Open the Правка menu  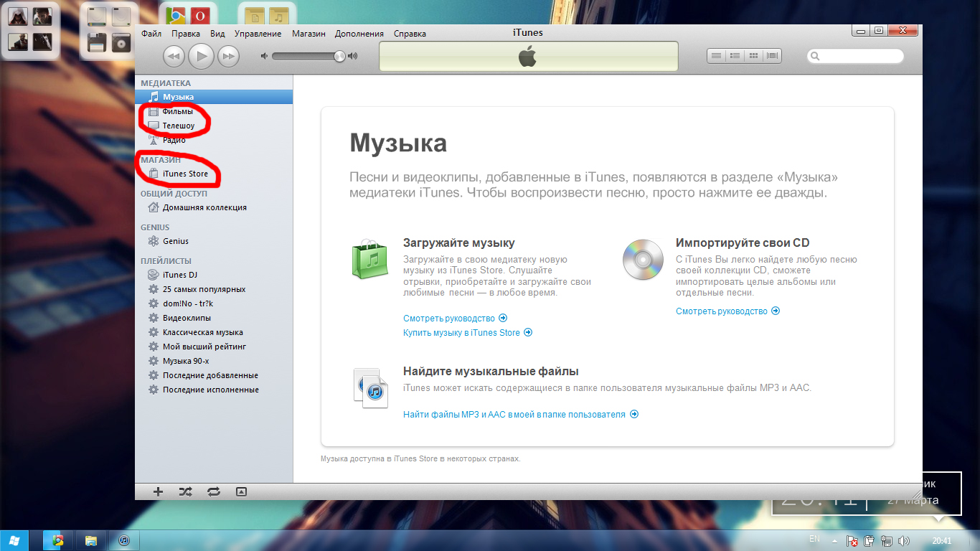pos(186,34)
